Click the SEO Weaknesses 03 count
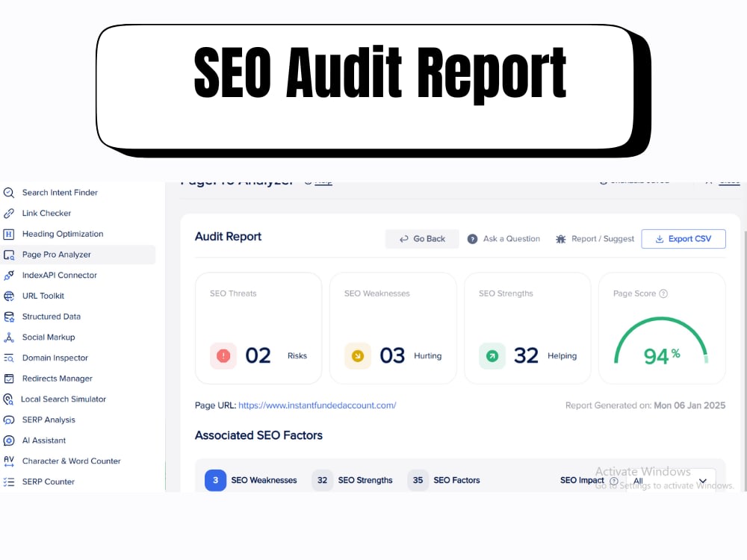Viewport: 747px width, 560px height. click(x=392, y=355)
